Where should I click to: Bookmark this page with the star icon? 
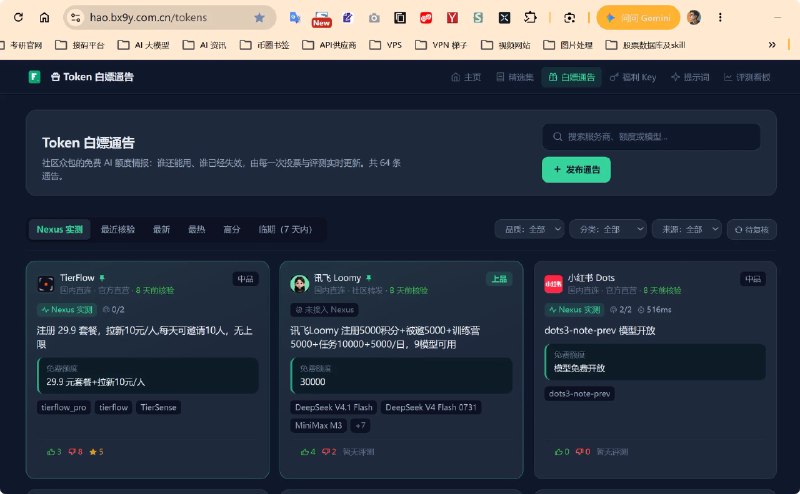[259, 18]
